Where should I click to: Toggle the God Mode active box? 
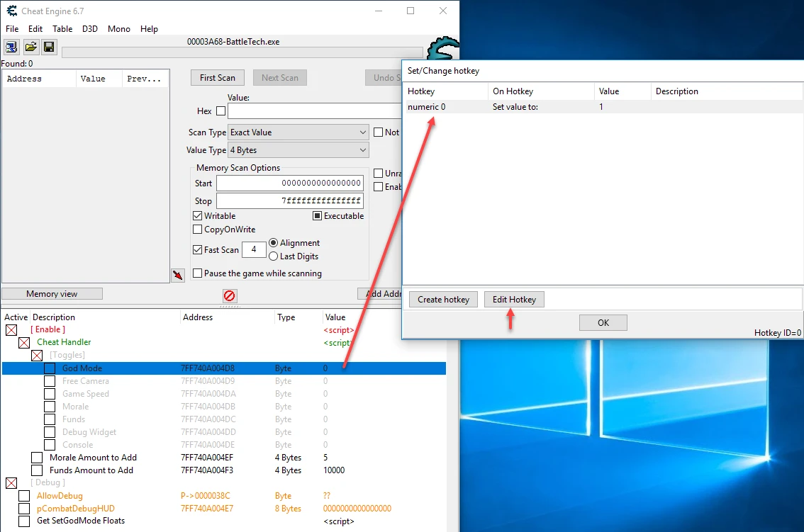(50, 368)
